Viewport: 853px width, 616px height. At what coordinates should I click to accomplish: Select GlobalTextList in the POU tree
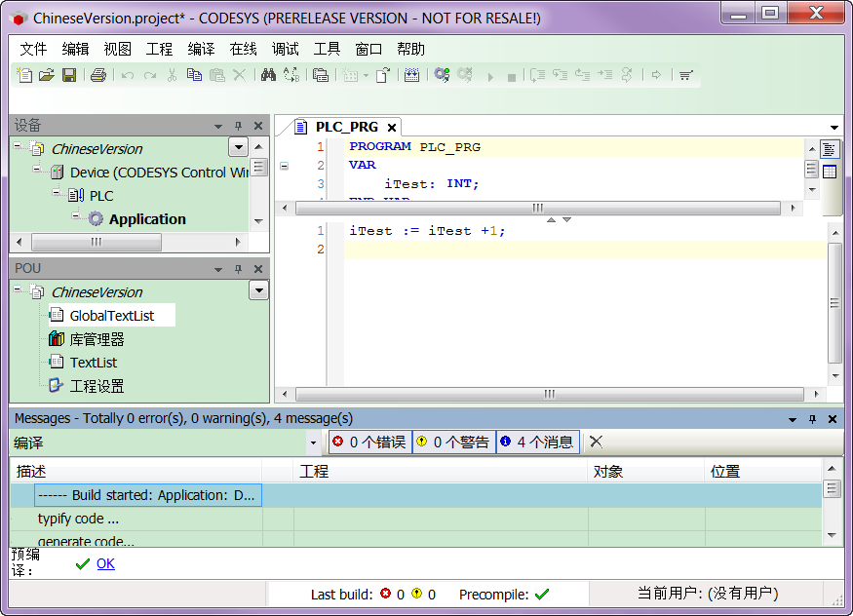[x=111, y=316]
